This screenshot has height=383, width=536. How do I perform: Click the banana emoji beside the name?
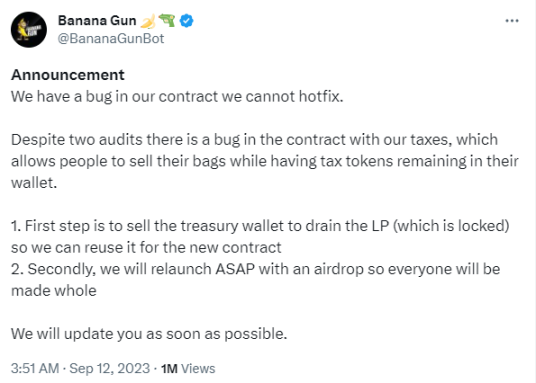148,21
